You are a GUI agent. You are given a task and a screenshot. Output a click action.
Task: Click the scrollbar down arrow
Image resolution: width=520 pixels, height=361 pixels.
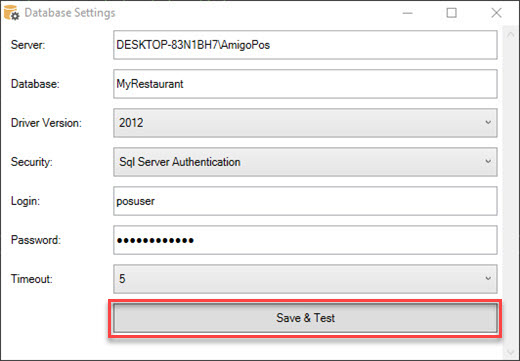510,352
